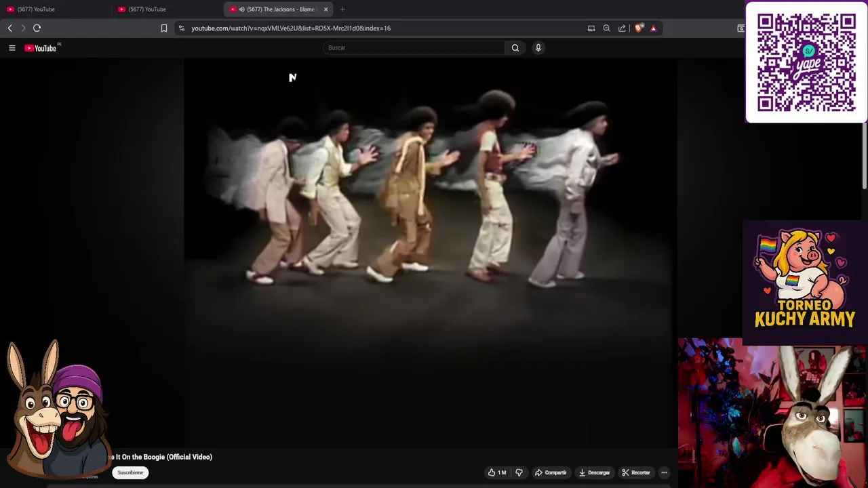
Task: Open a new browser tab
Action: point(342,9)
